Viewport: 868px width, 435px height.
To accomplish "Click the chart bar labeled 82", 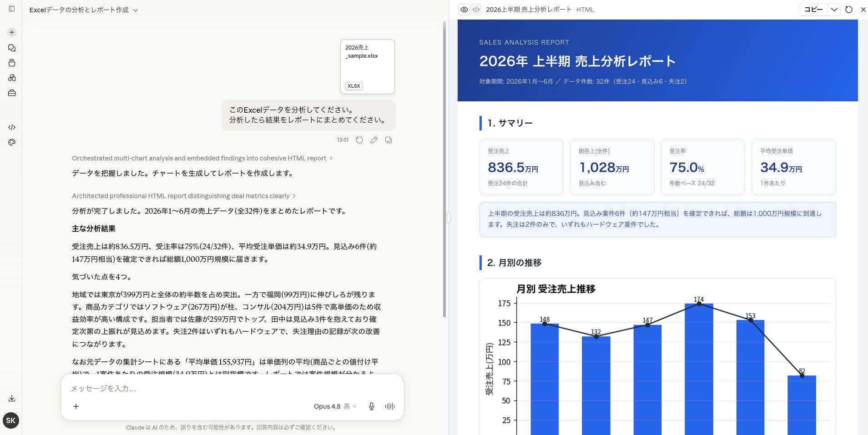I will [x=802, y=405].
